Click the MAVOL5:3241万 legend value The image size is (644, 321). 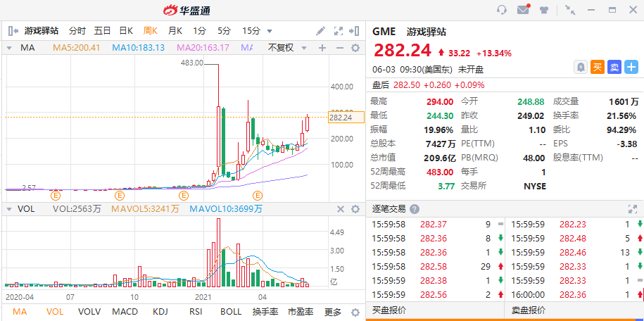tap(146, 209)
